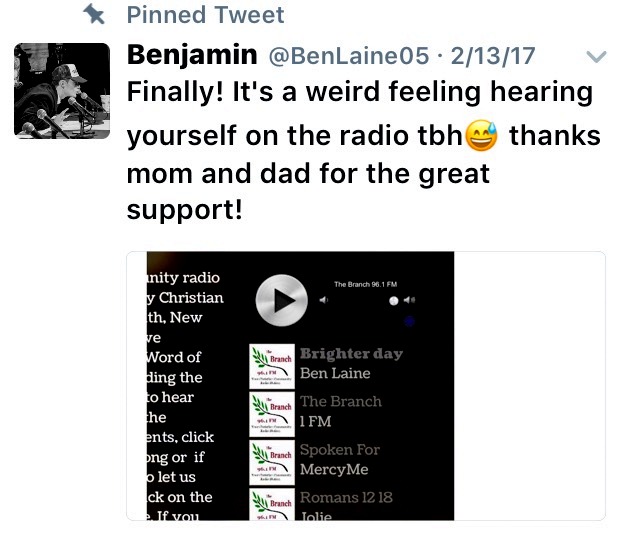Viewport: 630px width, 544px height.
Task: Click the Branch logo beside Spoken For
Action: [x=272, y=460]
